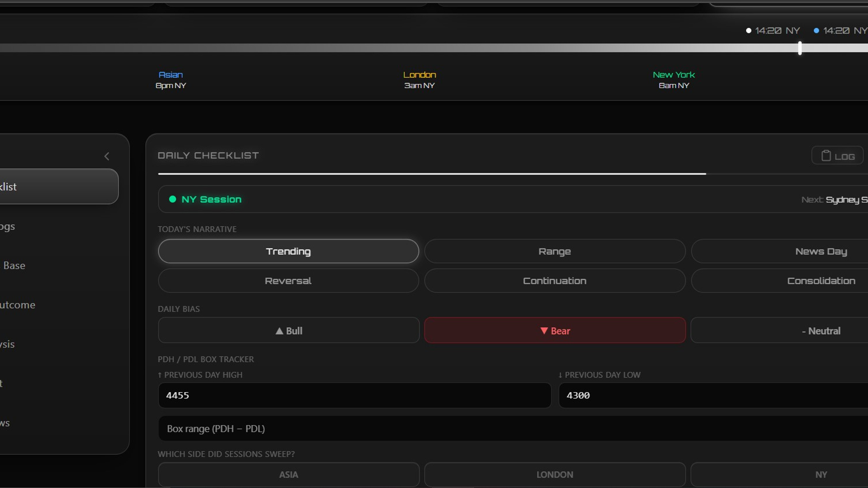Choose Consolidation narrative option

coord(779,281)
